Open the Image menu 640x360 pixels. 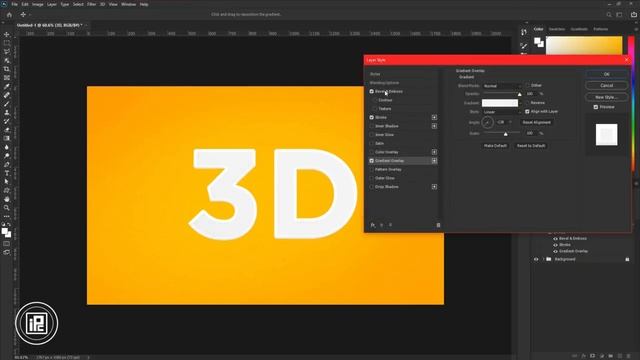[x=38, y=4]
